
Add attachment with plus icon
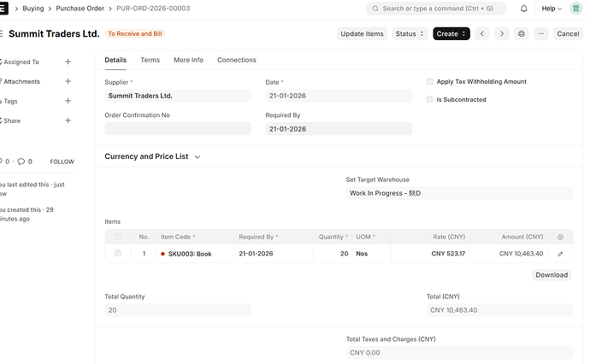point(68,82)
